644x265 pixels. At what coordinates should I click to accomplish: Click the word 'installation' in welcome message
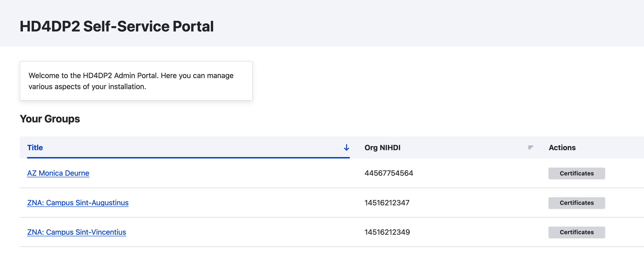click(126, 87)
